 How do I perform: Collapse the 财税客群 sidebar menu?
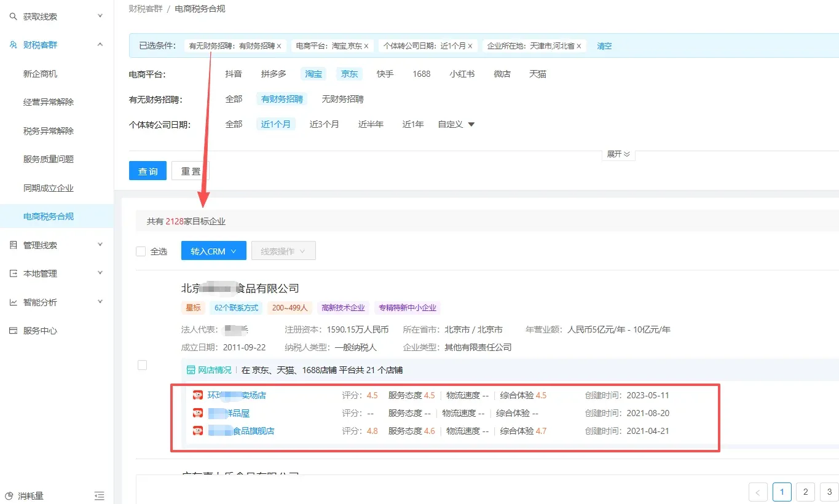[100, 44]
